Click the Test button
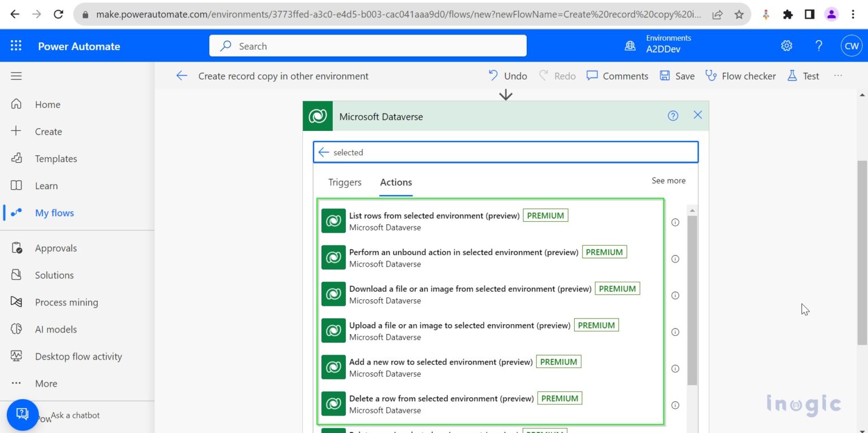The width and height of the screenshot is (868, 433). pos(803,76)
